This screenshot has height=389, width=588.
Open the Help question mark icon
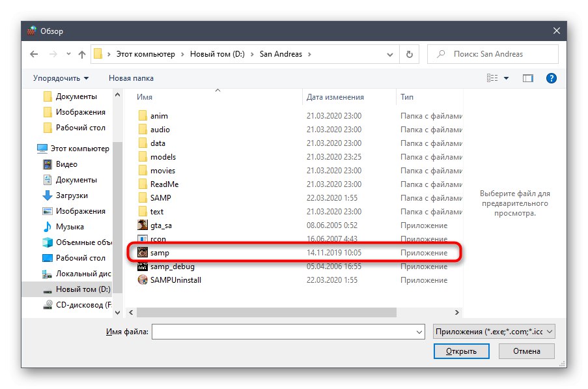pos(551,78)
